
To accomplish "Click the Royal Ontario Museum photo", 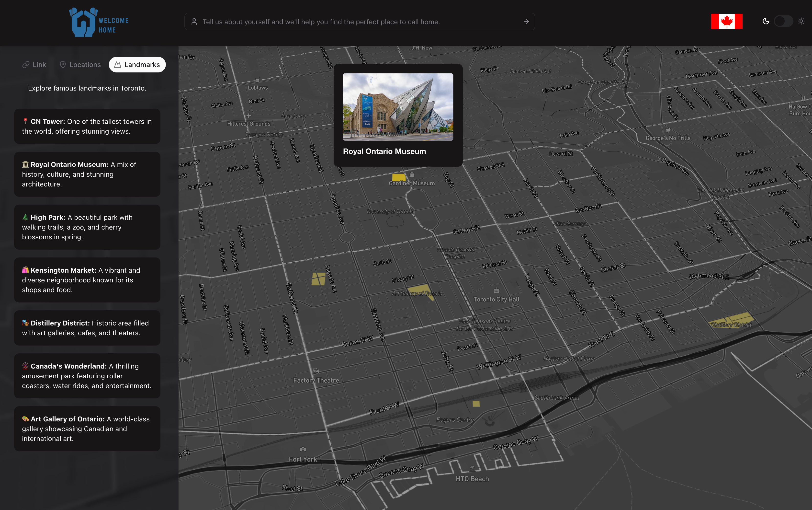I will click(x=398, y=107).
